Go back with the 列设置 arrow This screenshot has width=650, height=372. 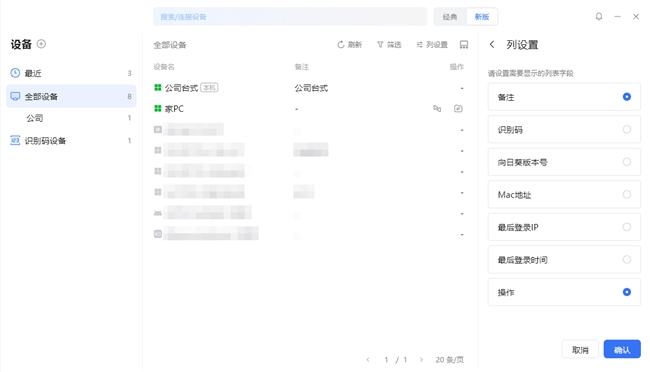pyautogui.click(x=492, y=44)
